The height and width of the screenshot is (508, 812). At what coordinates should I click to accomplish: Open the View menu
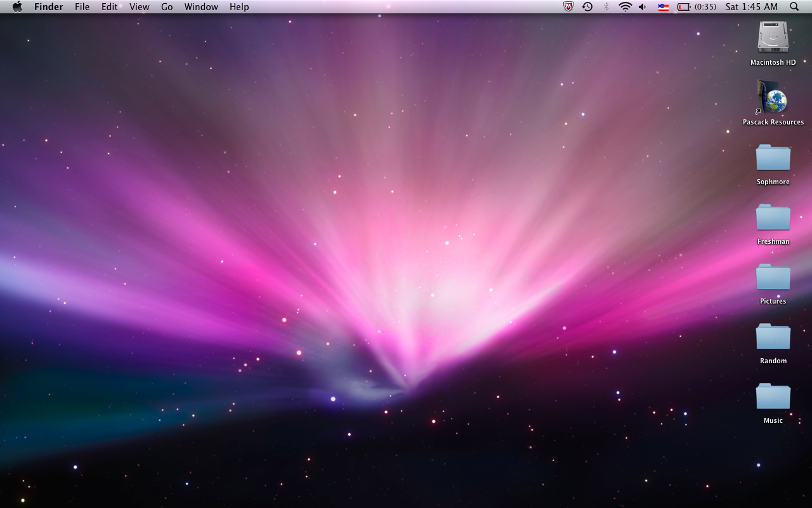(140, 7)
